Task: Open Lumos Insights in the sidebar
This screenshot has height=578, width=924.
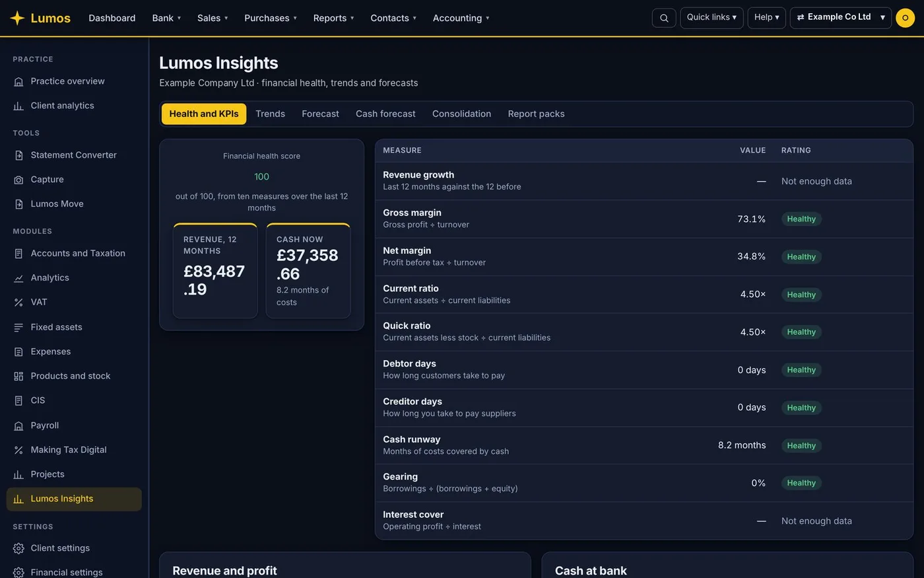Action: coord(74,499)
